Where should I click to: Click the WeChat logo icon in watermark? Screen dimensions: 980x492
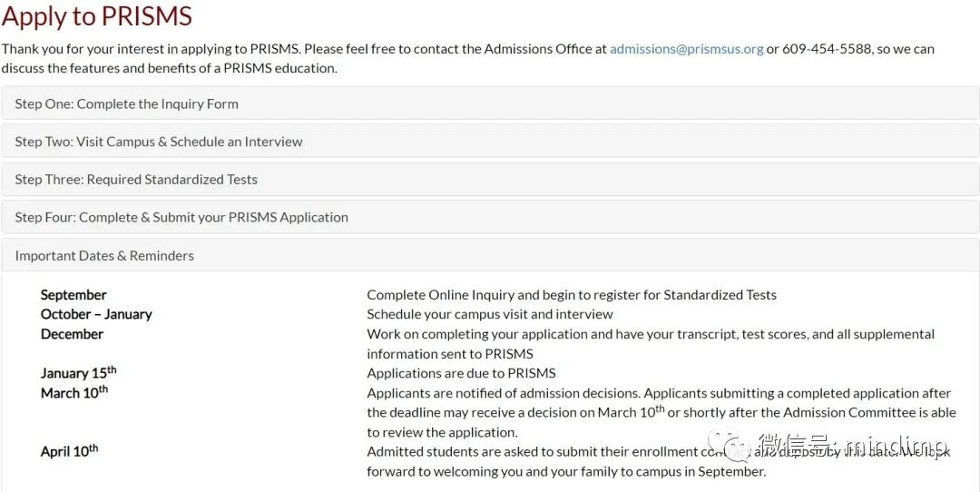point(730,445)
